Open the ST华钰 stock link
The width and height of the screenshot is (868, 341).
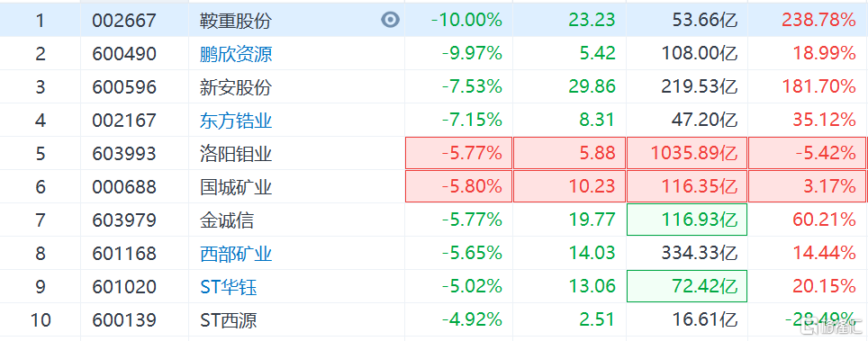(228, 287)
